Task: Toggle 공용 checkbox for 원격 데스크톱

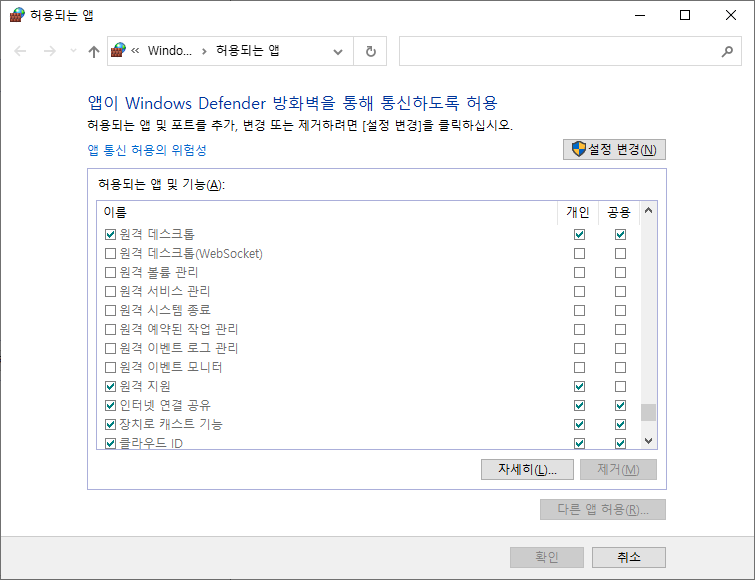Action: point(620,234)
